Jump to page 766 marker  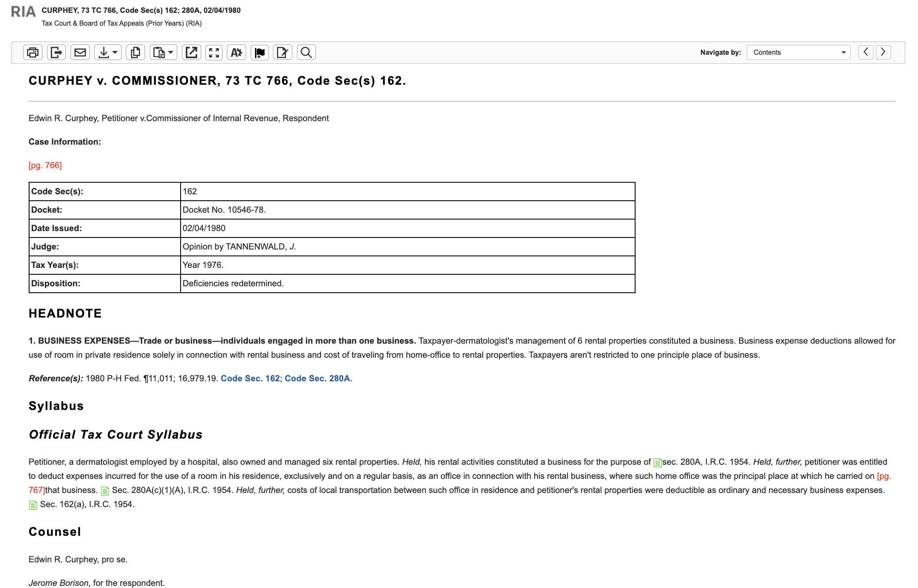coord(45,165)
